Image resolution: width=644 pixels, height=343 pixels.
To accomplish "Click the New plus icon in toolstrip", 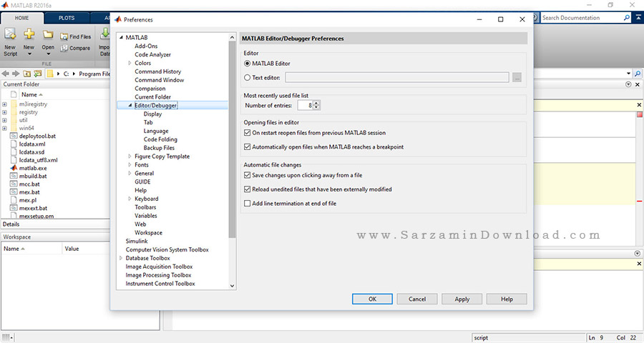I will pyautogui.click(x=29, y=34).
